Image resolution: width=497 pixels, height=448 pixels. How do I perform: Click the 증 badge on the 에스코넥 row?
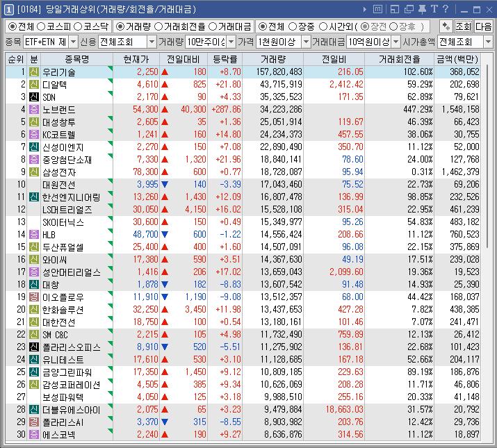(x=34, y=434)
